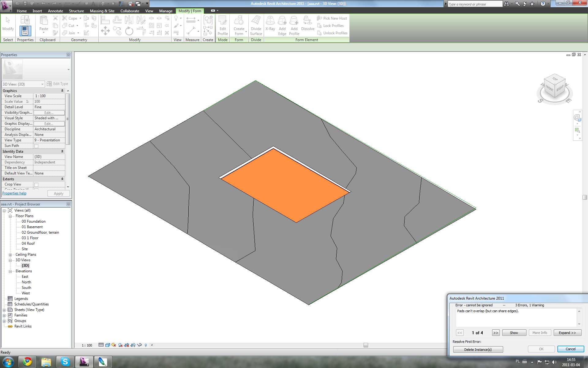This screenshot has width=588, height=368.
Task: Toggle the Crop View checkbox
Action: (x=36, y=185)
